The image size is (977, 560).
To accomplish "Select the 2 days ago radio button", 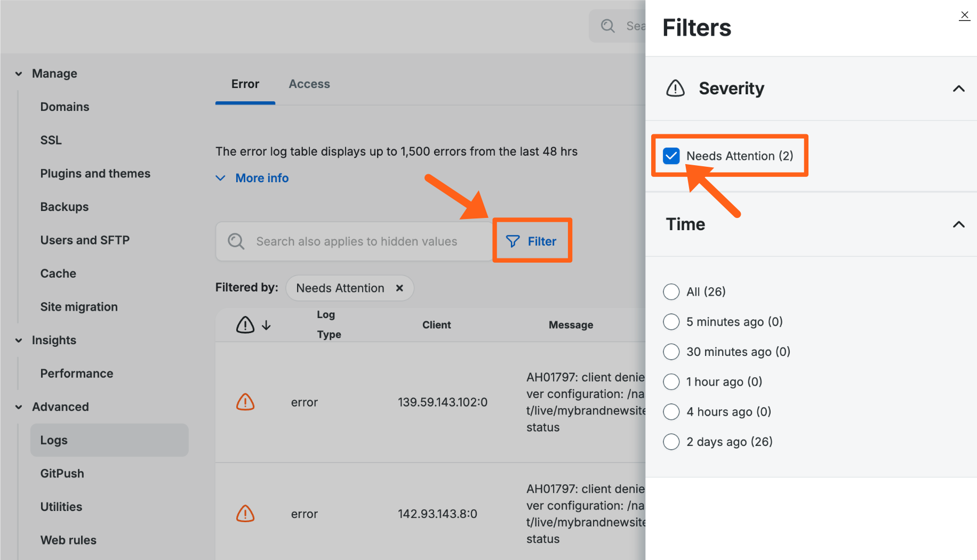I will [671, 442].
